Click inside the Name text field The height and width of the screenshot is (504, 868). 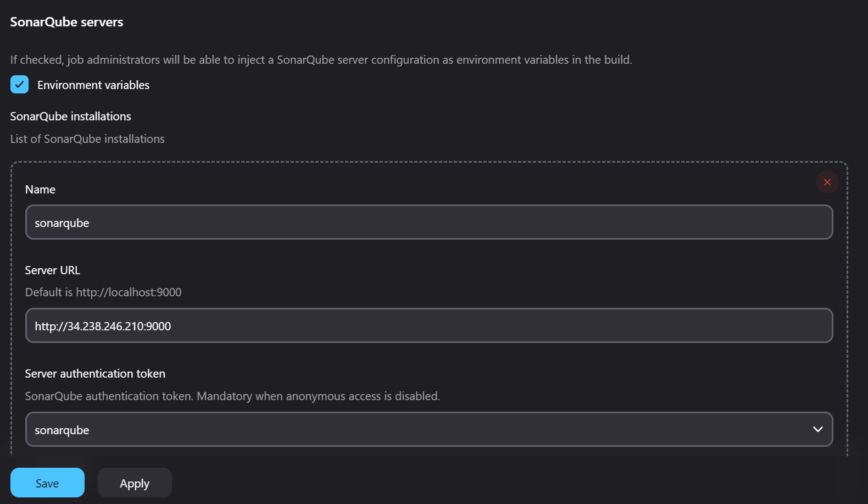[x=429, y=222]
